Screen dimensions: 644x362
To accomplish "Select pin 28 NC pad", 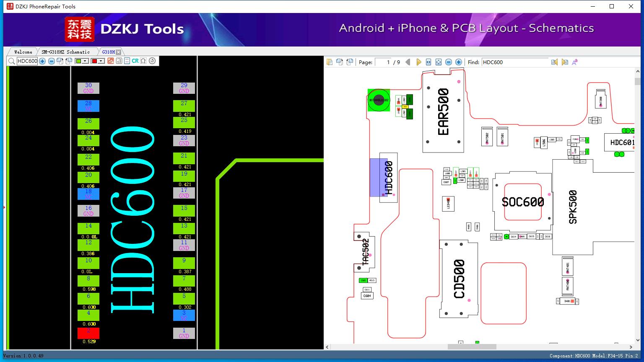I will tap(88, 106).
